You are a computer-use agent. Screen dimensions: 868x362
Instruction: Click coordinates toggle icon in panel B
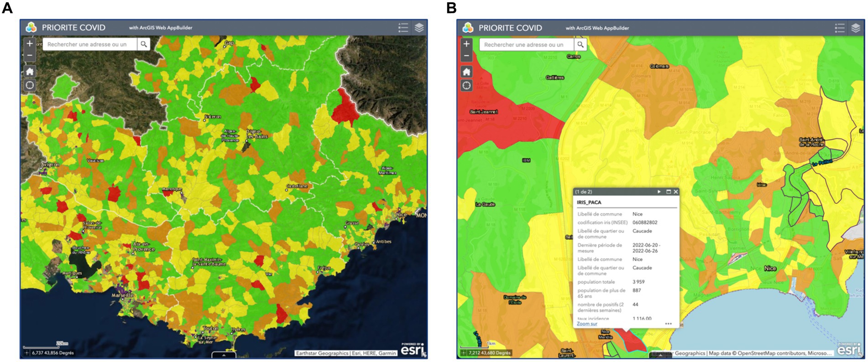click(x=464, y=353)
